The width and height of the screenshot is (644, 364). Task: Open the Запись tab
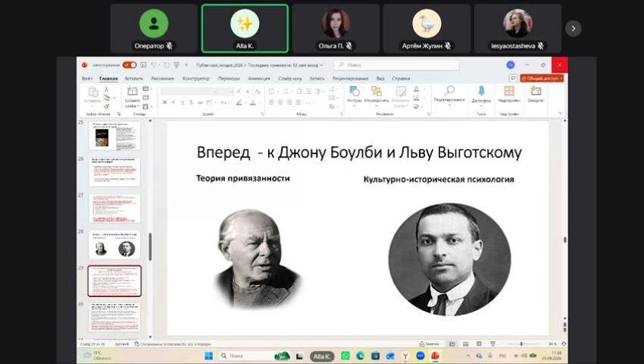click(317, 78)
